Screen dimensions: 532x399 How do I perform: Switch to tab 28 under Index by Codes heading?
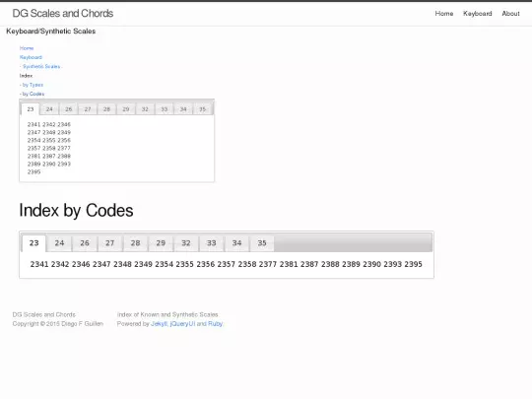pyautogui.click(x=135, y=243)
